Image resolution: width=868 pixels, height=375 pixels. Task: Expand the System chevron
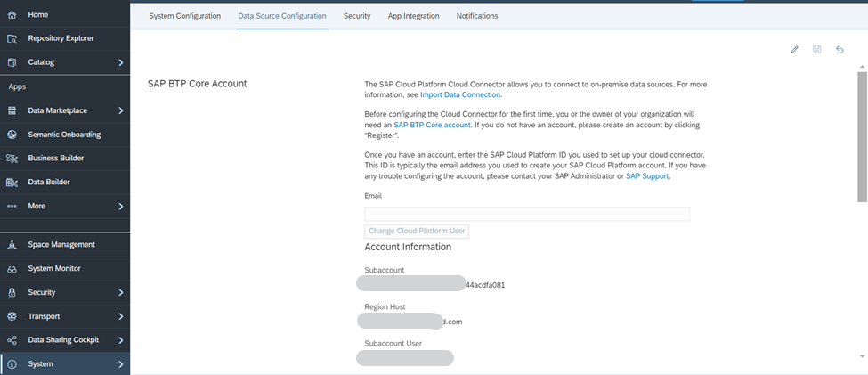coord(121,364)
